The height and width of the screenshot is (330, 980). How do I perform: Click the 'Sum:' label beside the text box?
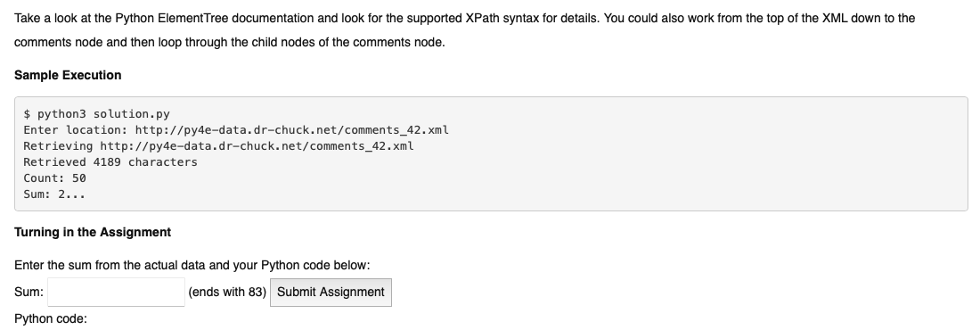click(29, 293)
